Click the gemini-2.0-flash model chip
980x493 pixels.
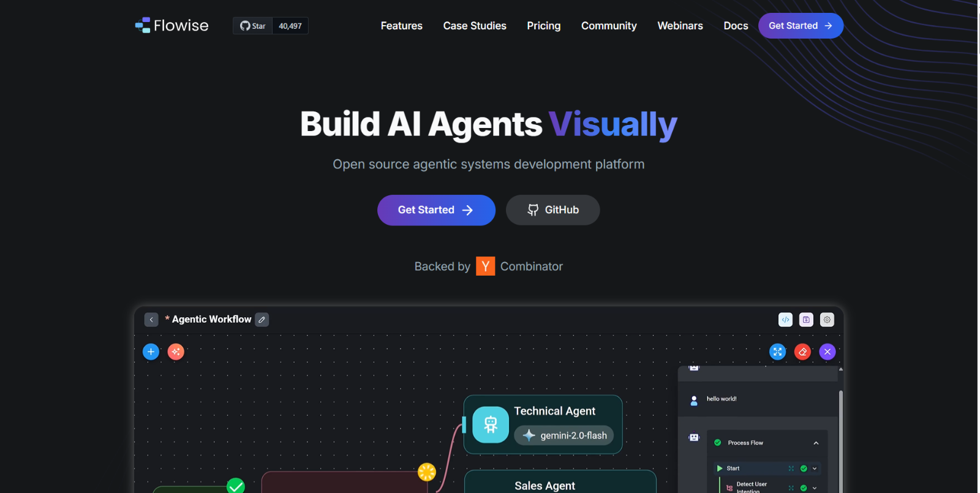[563, 435]
